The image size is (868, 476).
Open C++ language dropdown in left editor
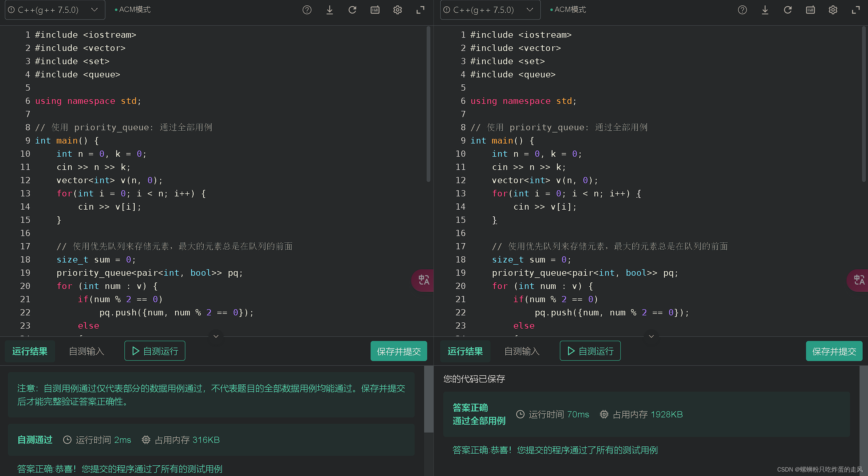pyautogui.click(x=55, y=10)
